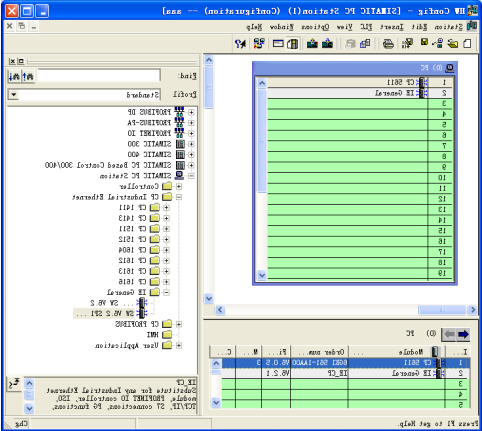Expand the CP PROFIBUS folder

tap(179, 324)
